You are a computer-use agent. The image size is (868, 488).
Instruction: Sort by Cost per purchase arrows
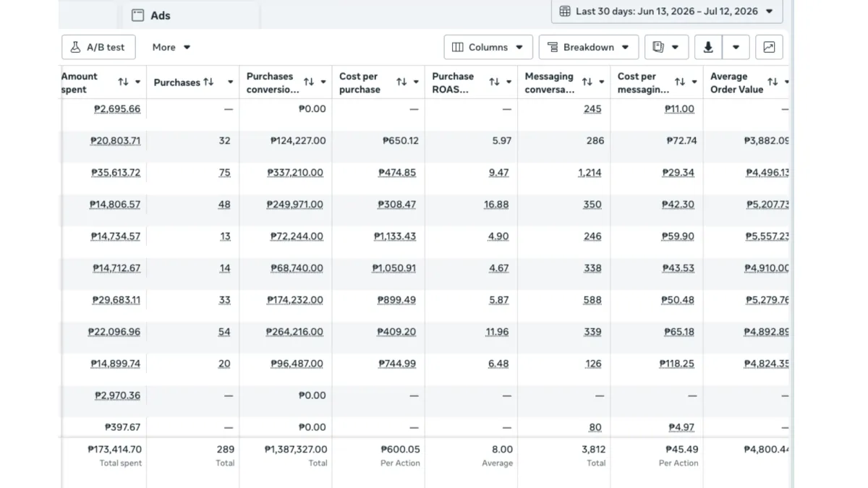[x=401, y=82]
